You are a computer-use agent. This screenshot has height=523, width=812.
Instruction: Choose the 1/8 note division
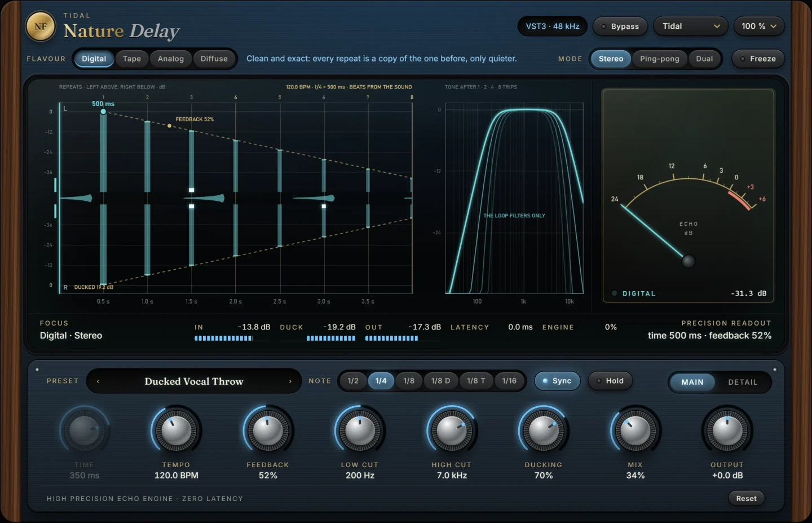pos(409,381)
